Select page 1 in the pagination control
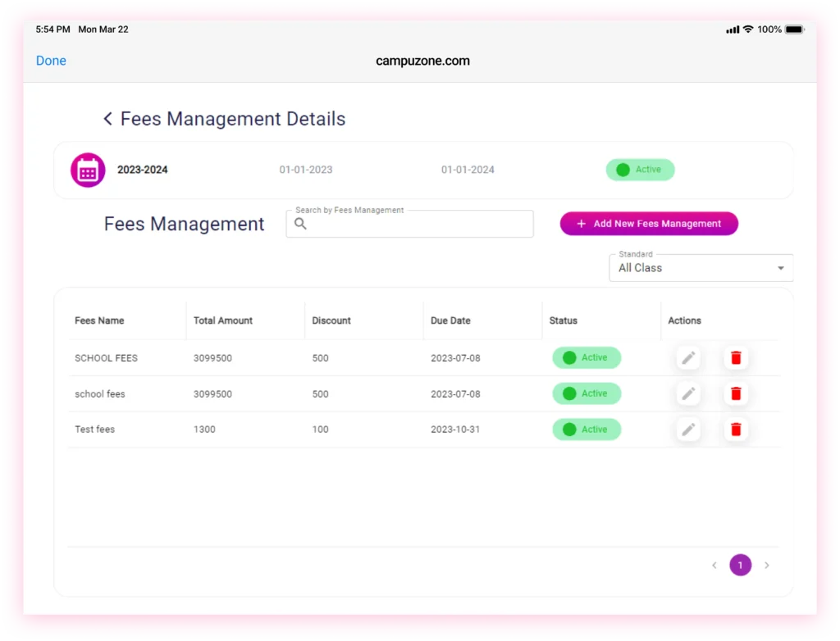The height and width of the screenshot is (641, 840). (740, 565)
